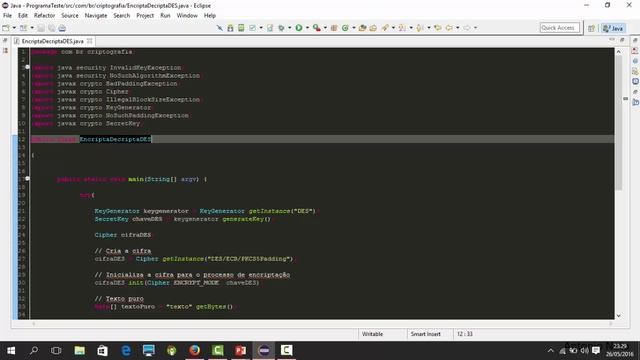
Task: Click the 12 : 33 cursor position status
Action: (x=464, y=334)
